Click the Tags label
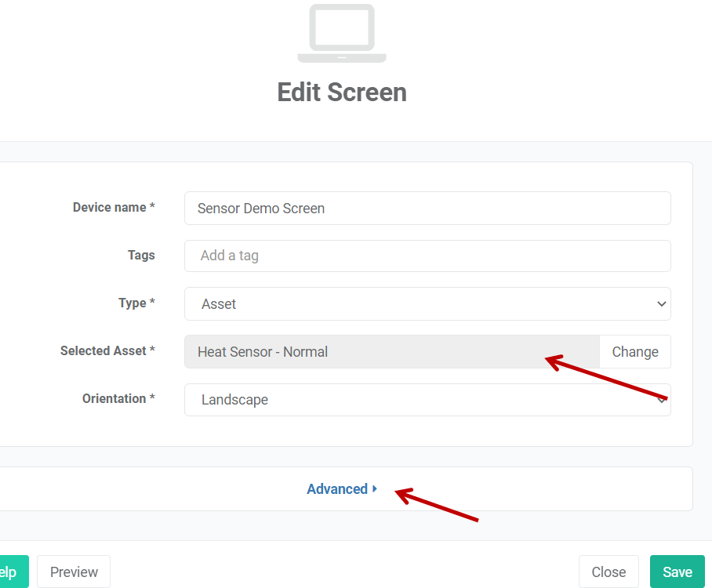Screen dimensions: 712x588 tap(141, 256)
